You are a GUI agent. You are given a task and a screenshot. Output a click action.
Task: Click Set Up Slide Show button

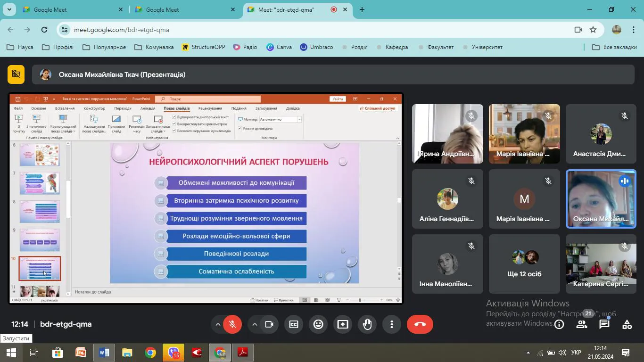click(94, 124)
